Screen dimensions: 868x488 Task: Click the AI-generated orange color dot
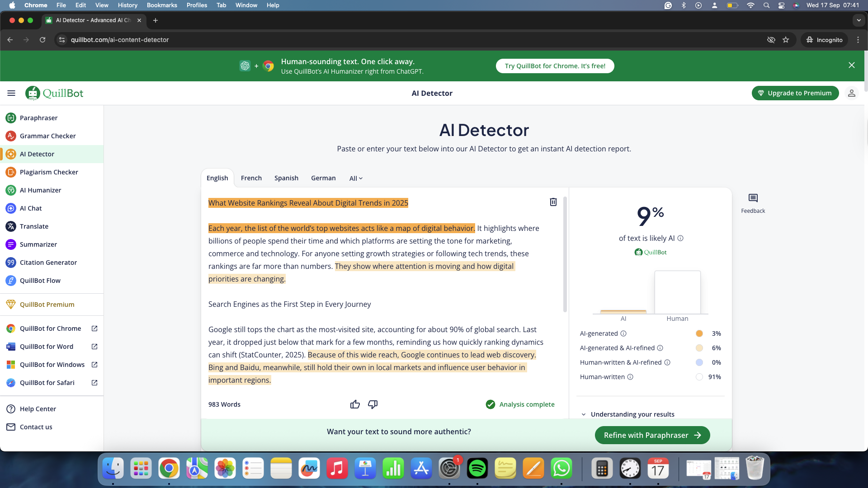click(699, 333)
